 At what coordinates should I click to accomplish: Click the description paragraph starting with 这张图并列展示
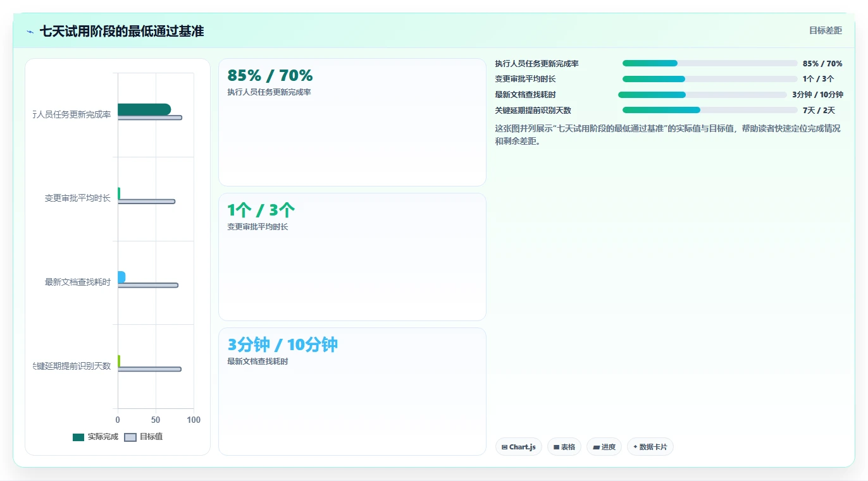click(668, 135)
